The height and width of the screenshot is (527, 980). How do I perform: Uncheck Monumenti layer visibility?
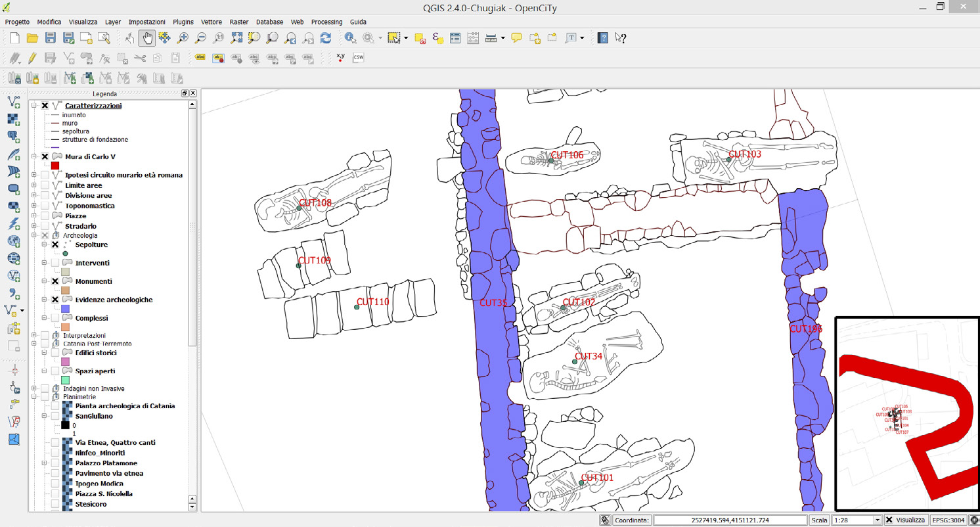[x=55, y=281]
